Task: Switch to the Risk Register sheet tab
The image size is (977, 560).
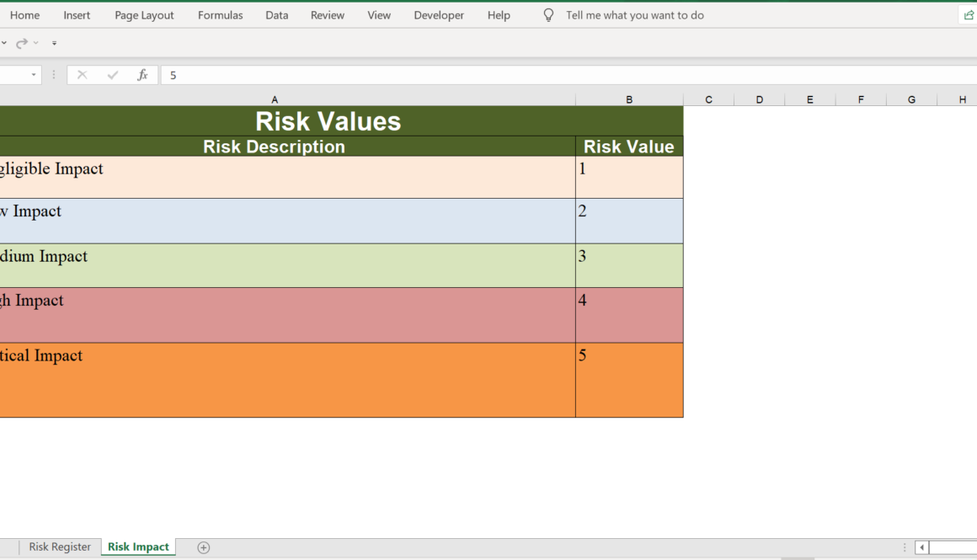Action: tap(60, 547)
